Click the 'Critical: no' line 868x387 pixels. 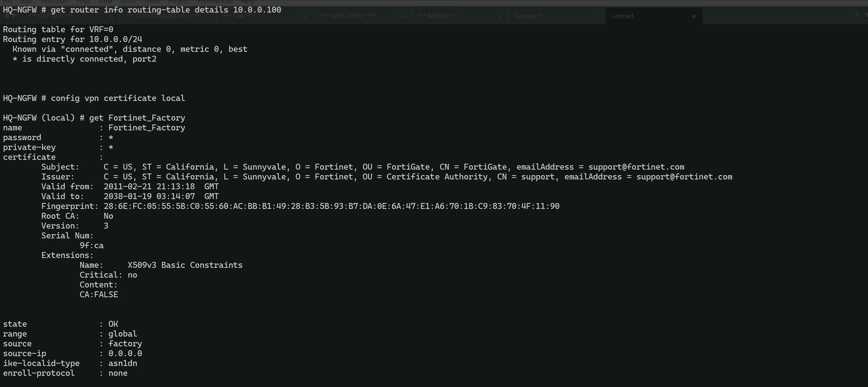(108, 275)
